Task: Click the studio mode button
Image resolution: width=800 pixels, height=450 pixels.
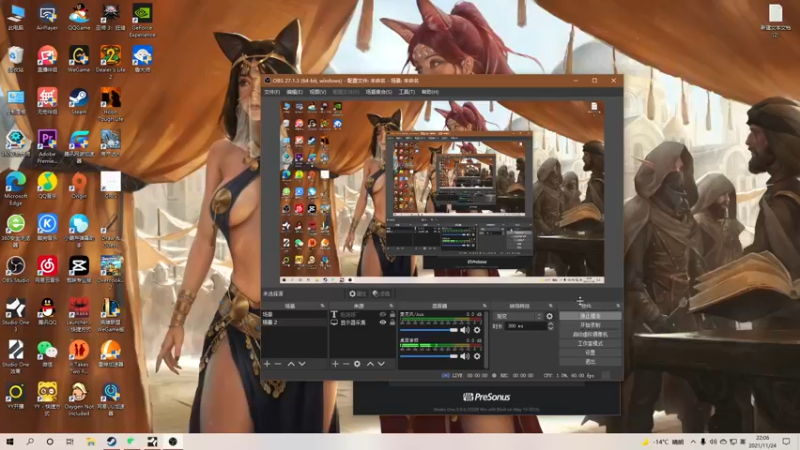Action: pyautogui.click(x=590, y=343)
